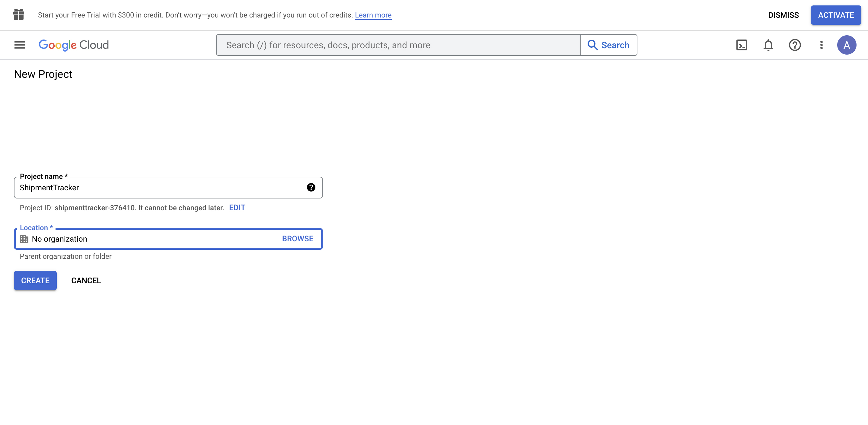
Task: Click the organization building icon in Location field
Action: coord(24,239)
